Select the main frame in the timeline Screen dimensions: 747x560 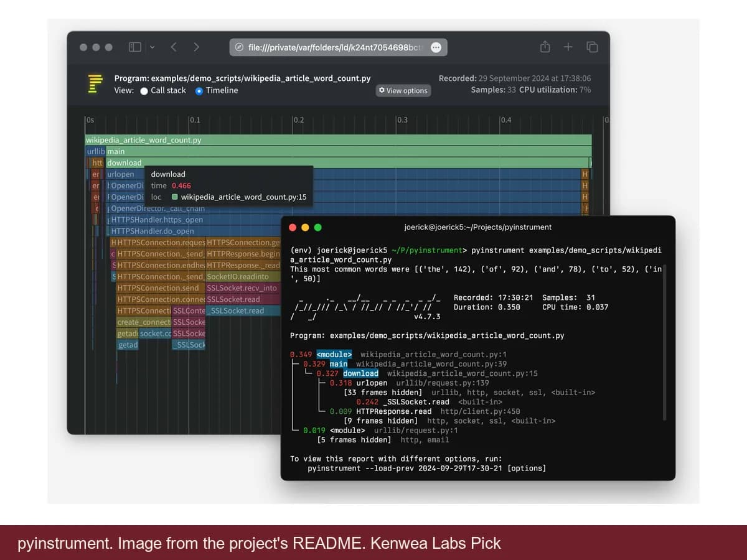(349, 151)
